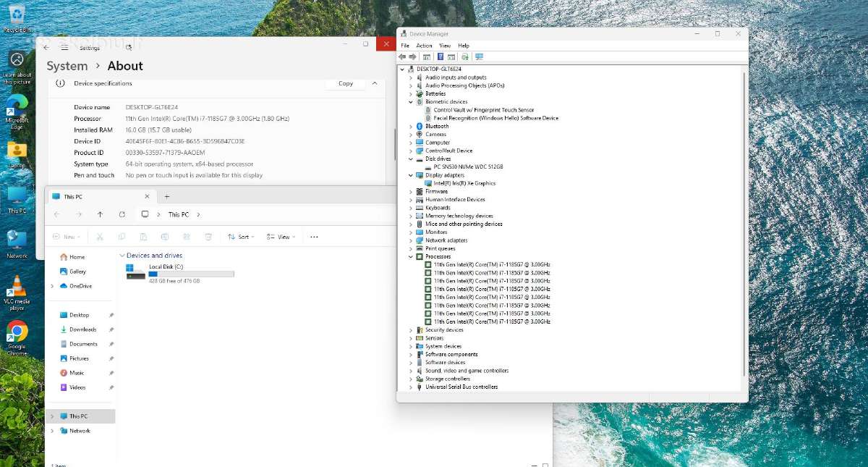Copy the device specifications in Settings
This screenshot has width=868, height=467.
346,83
